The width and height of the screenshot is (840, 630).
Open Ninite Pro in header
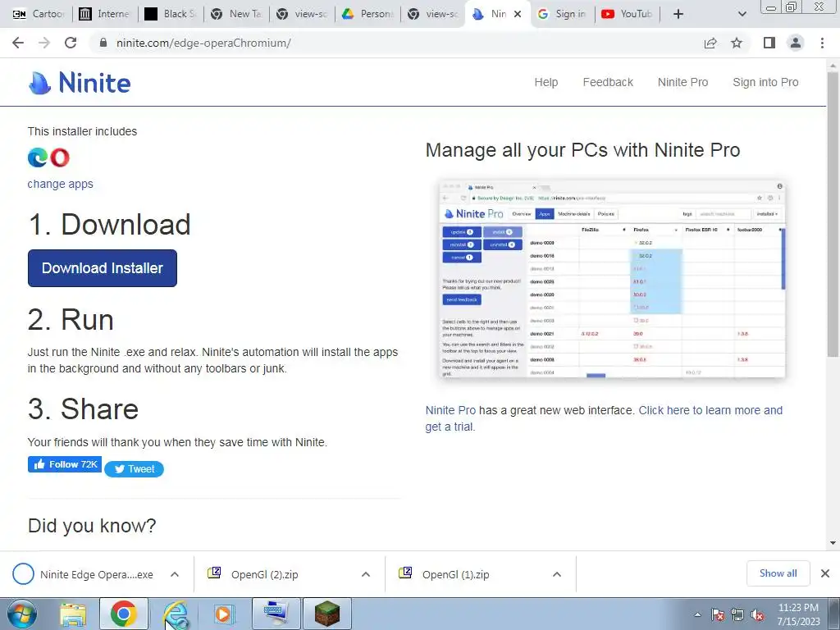683,83
